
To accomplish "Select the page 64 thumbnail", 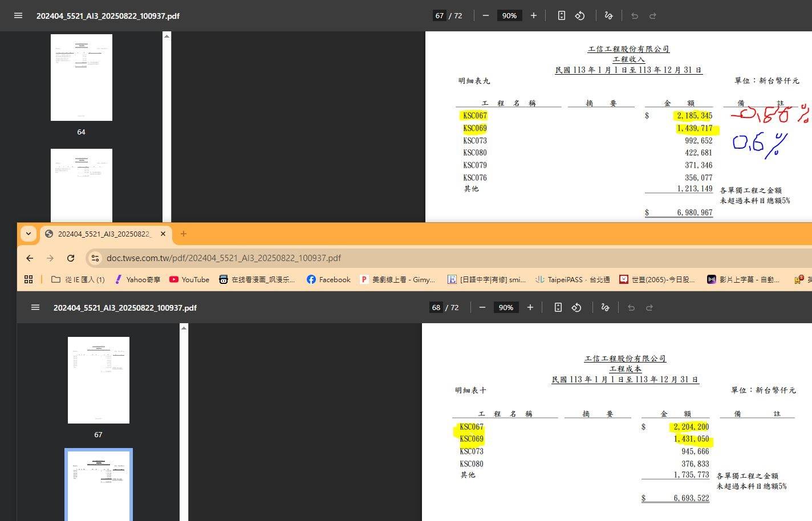I will click(82, 78).
